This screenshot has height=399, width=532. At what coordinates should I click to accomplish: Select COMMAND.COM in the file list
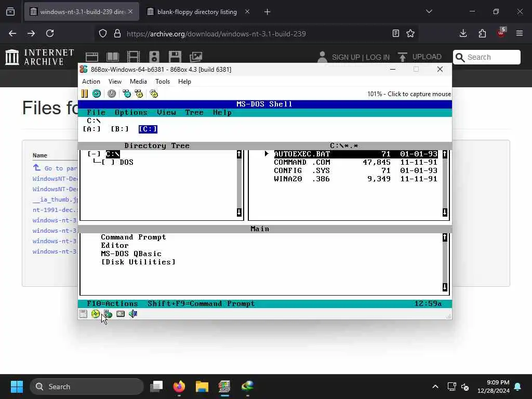(x=355, y=162)
